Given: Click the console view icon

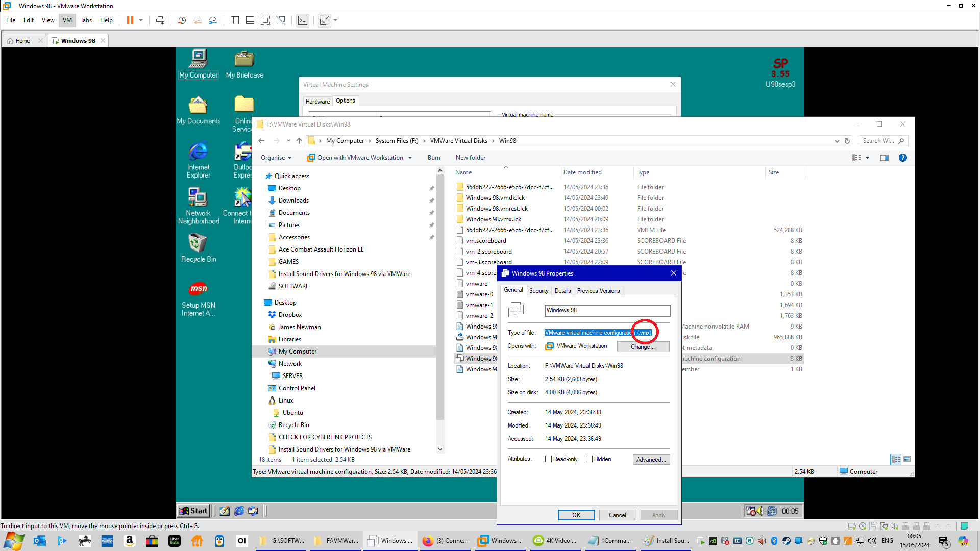Looking at the screenshot, I should 303,20.
